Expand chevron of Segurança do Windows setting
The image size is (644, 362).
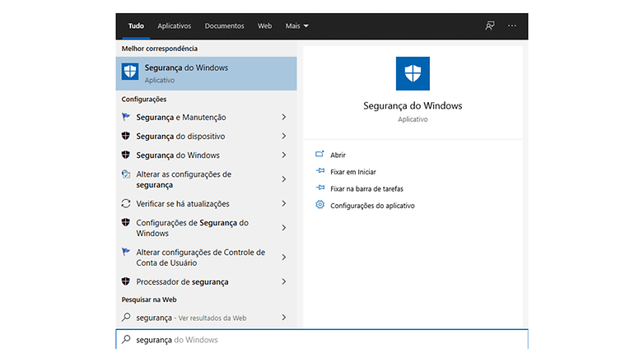pos(284,155)
